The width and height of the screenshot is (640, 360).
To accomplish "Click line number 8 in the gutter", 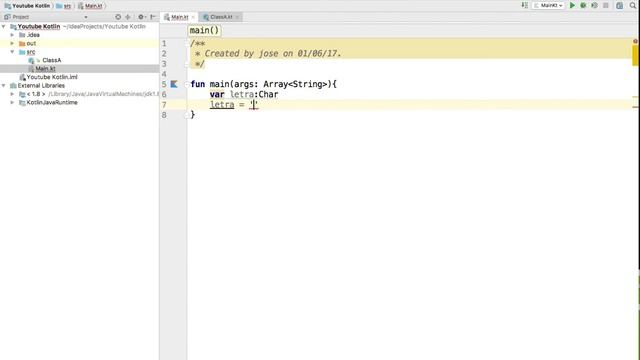I will (x=164, y=115).
